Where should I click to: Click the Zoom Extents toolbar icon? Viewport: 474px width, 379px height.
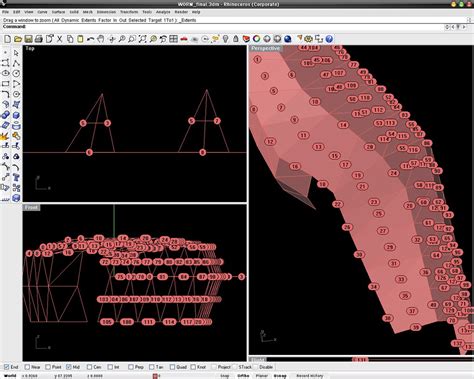143,39
